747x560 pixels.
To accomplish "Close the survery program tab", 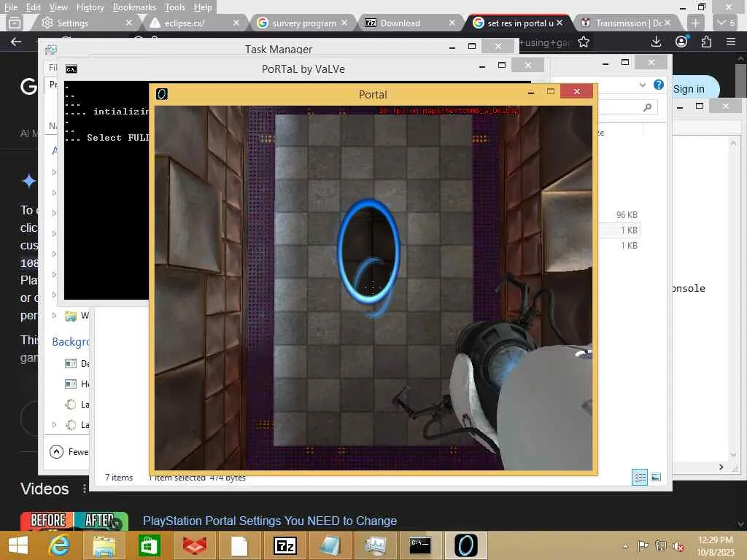I will [344, 23].
